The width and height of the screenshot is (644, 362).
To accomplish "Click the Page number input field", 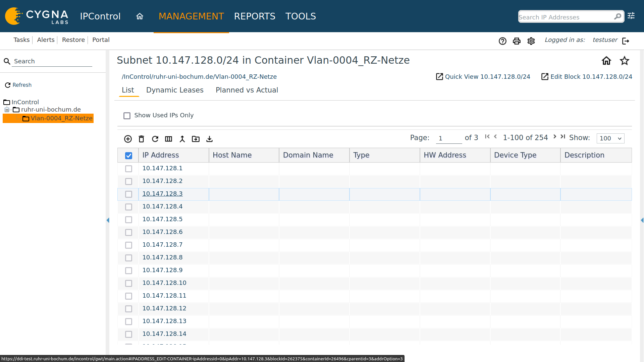I will pyautogui.click(x=449, y=138).
